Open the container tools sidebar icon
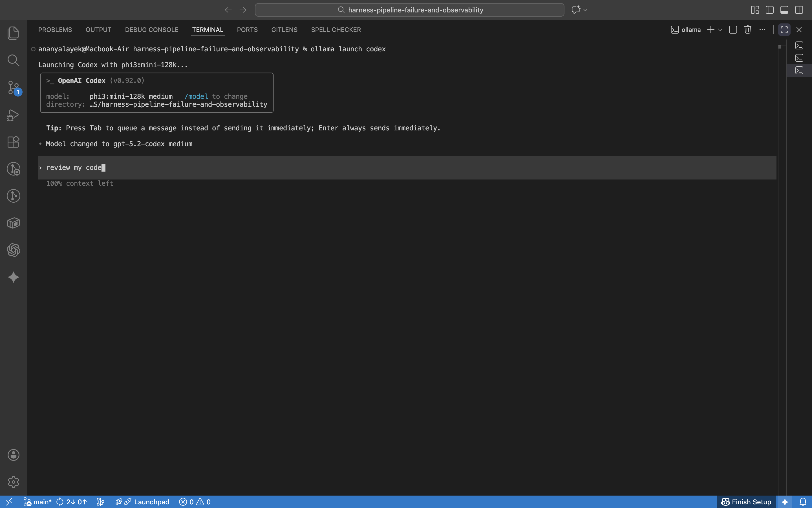The image size is (812, 508). (14, 223)
